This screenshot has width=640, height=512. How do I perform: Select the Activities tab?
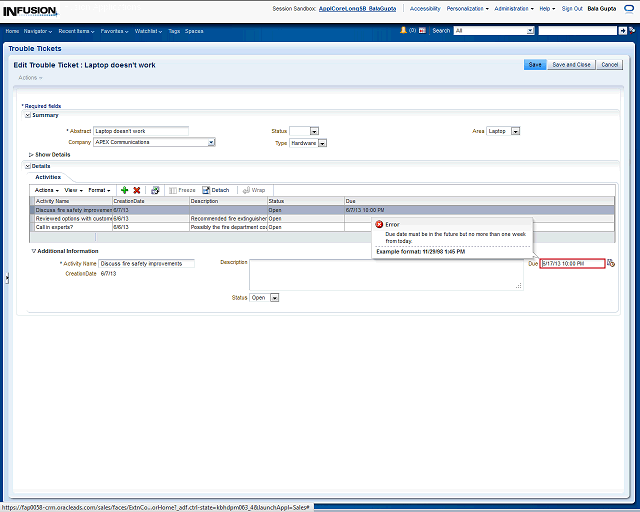click(x=47, y=177)
